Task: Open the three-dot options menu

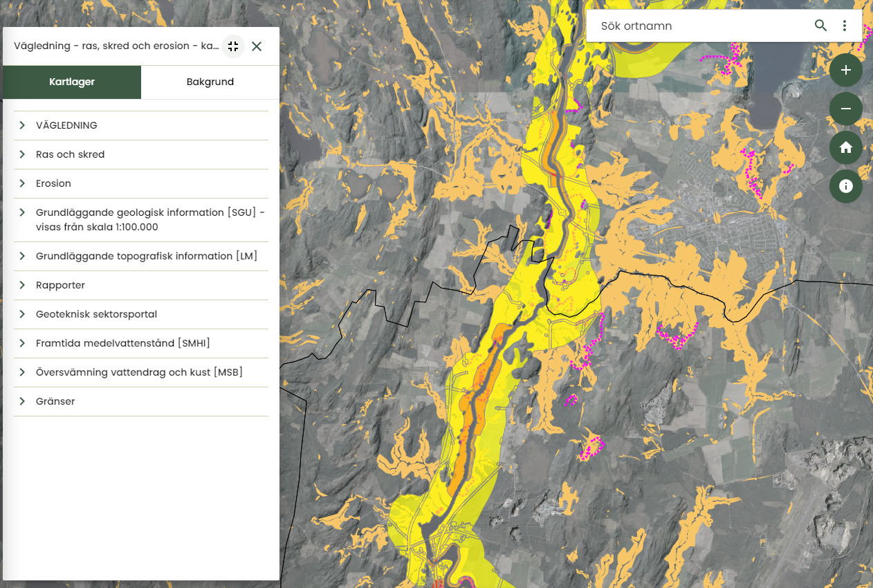Action: click(x=845, y=26)
